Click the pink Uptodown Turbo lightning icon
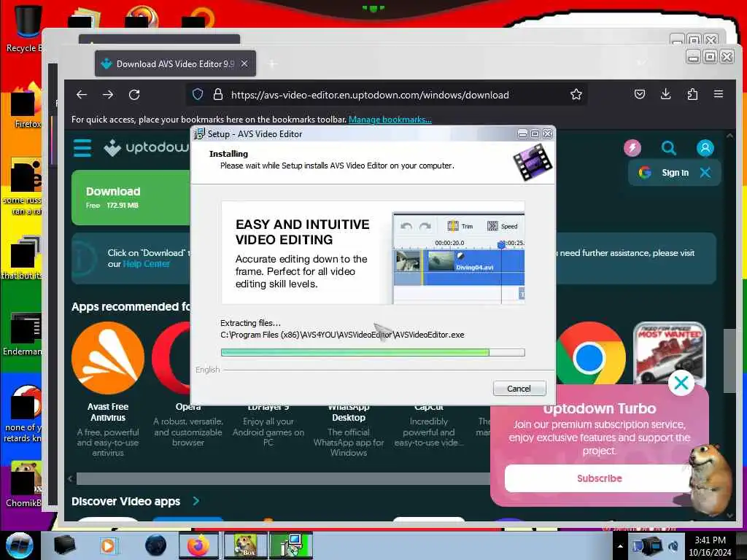The image size is (747, 560). coord(632,148)
